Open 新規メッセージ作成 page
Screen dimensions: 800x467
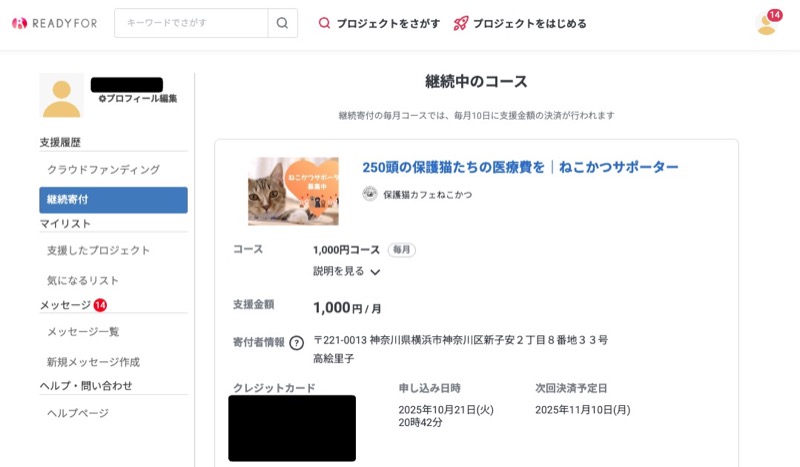tap(93, 362)
